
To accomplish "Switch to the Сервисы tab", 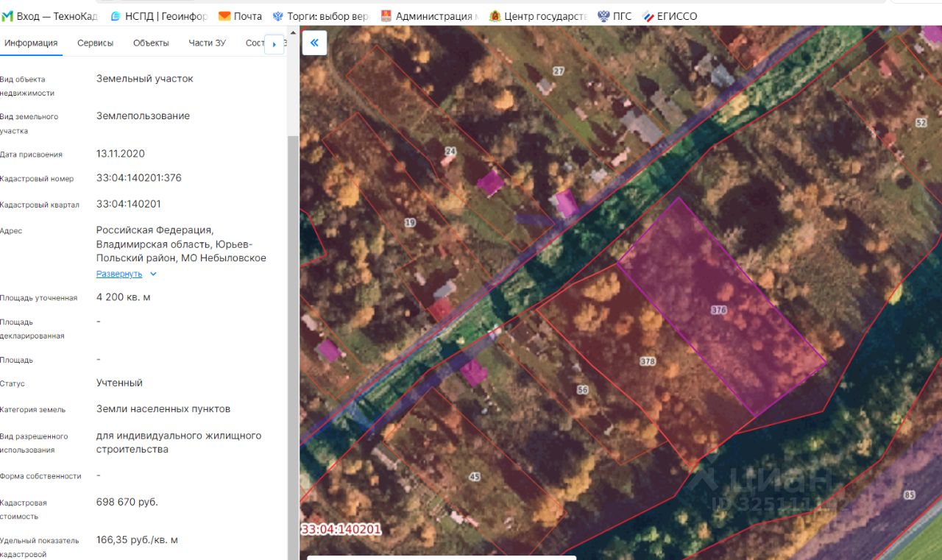I will (96, 43).
